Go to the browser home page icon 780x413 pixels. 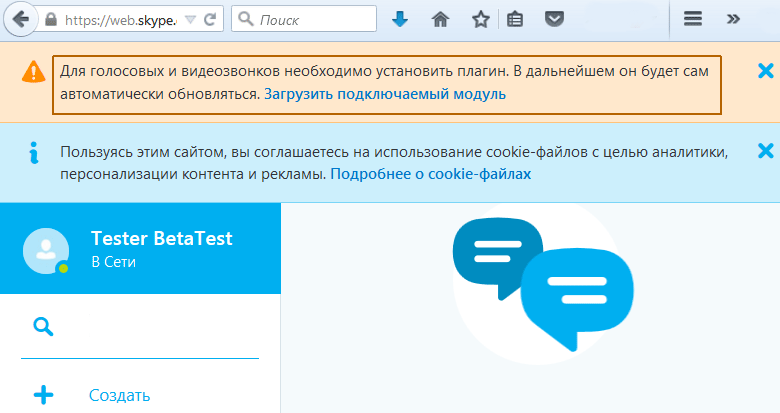coord(440,20)
